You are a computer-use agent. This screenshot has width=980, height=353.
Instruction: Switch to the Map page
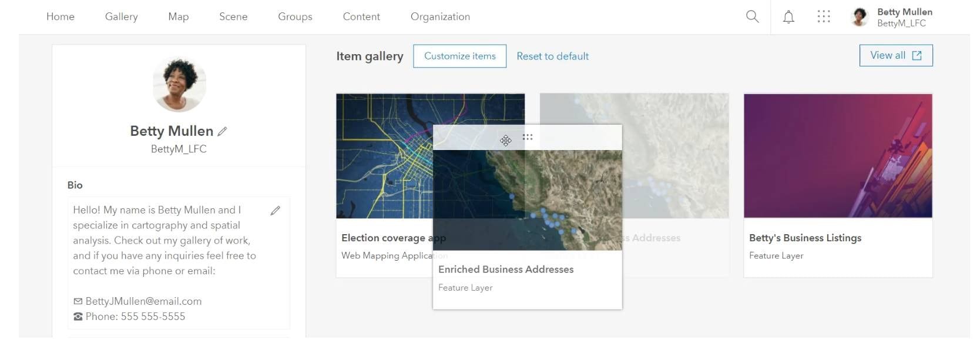(178, 16)
